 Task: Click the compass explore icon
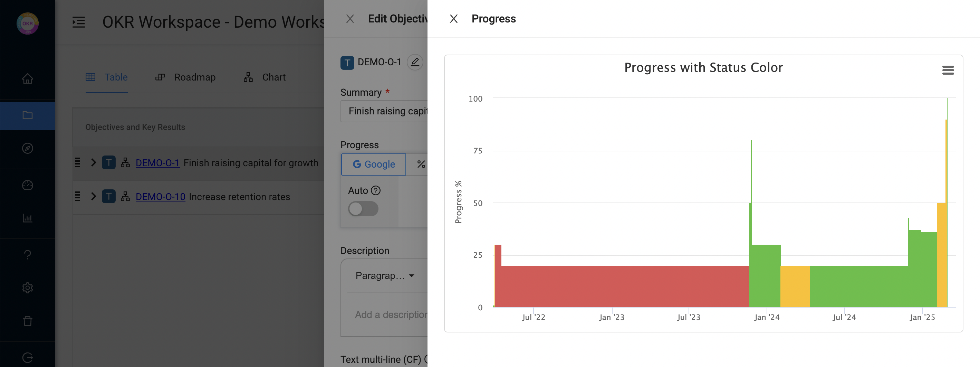click(x=27, y=148)
